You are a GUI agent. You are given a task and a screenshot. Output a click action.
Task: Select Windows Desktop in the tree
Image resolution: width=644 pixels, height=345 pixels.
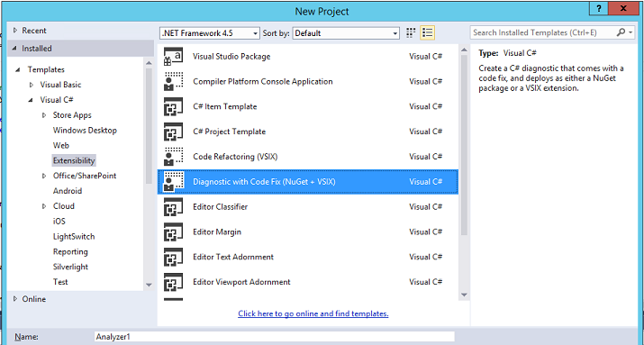click(85, 131)
